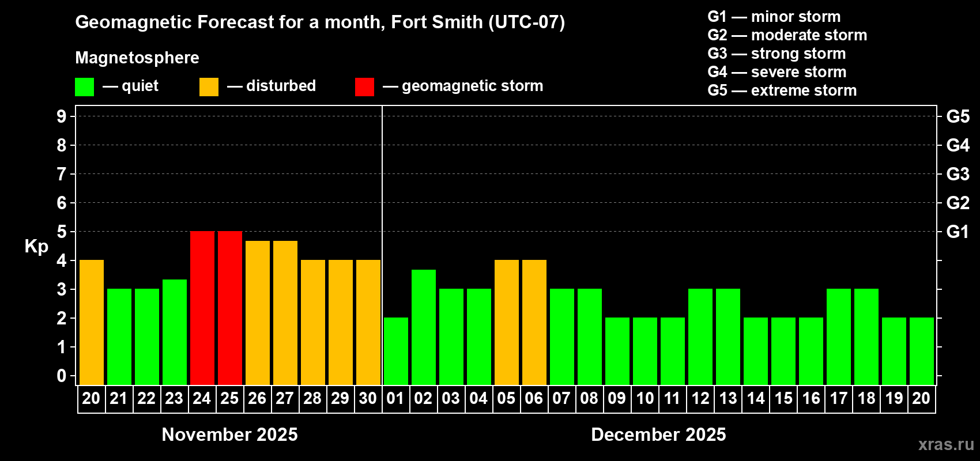The width and height of the screenshot is (980, 461).
Task: Click the green quiet legend swatch
Action: [x=84, y=87]
